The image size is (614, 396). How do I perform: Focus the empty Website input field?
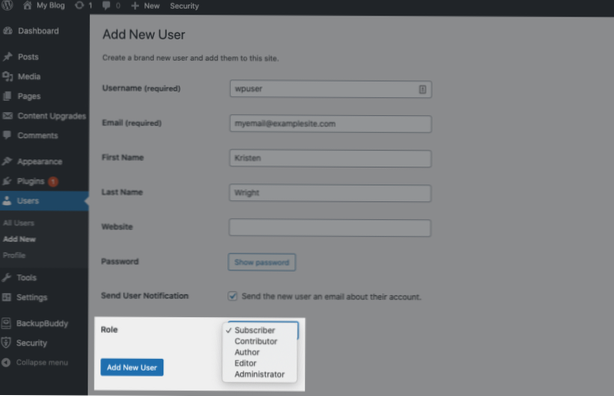click(x=330, y=228)
